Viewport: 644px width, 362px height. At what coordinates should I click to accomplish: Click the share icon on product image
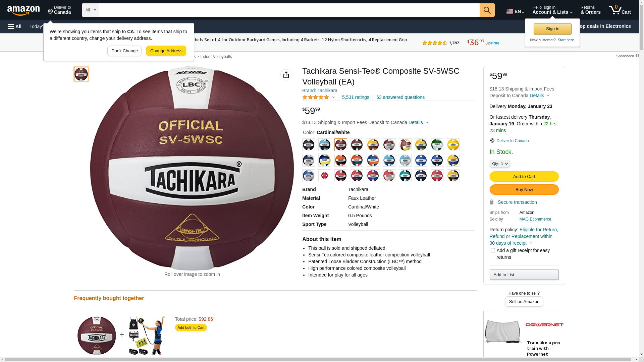(x=286, y=75)
